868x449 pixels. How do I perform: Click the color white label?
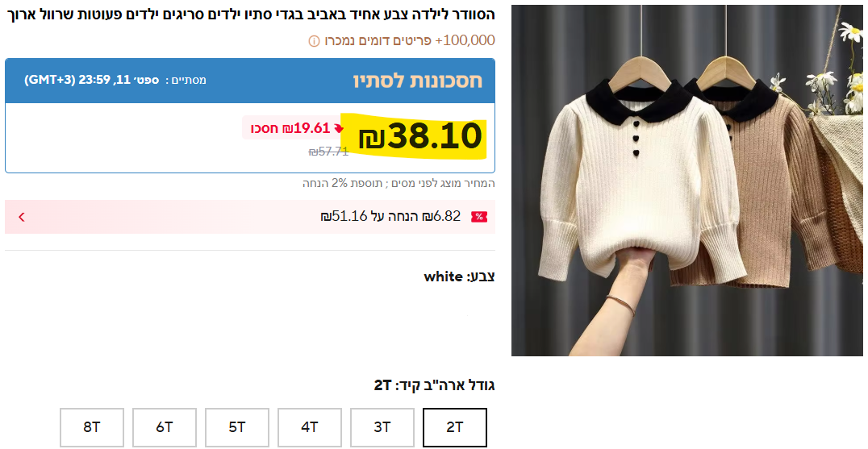[x=460, y=276]
